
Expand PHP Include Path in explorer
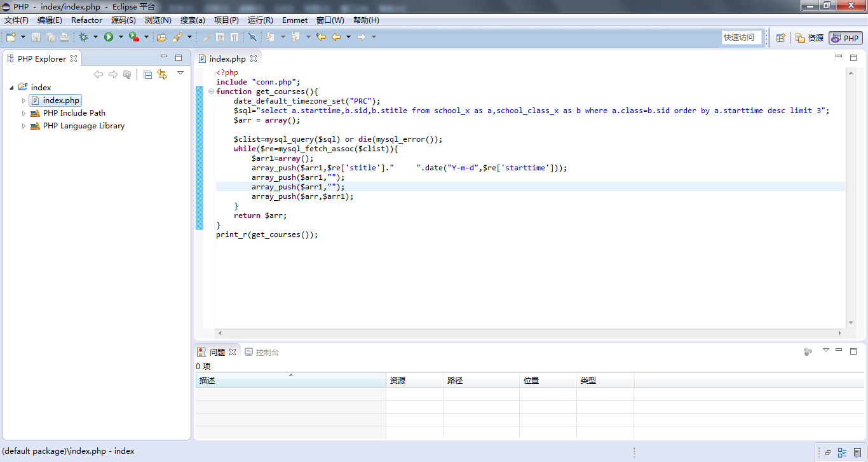point(24,112)
